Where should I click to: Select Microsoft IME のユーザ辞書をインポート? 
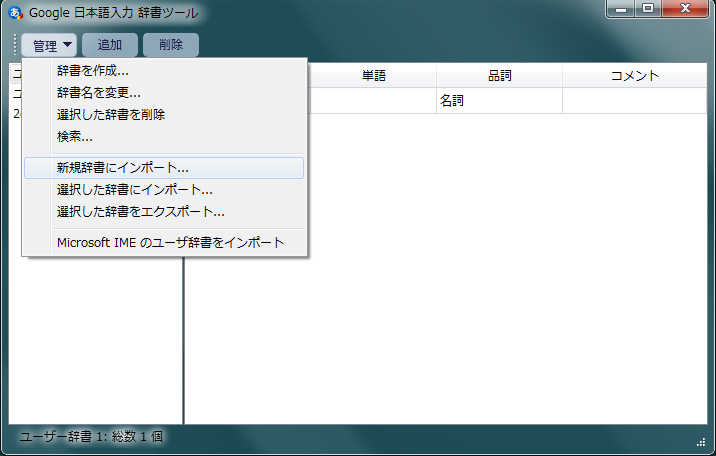point(164,243)
